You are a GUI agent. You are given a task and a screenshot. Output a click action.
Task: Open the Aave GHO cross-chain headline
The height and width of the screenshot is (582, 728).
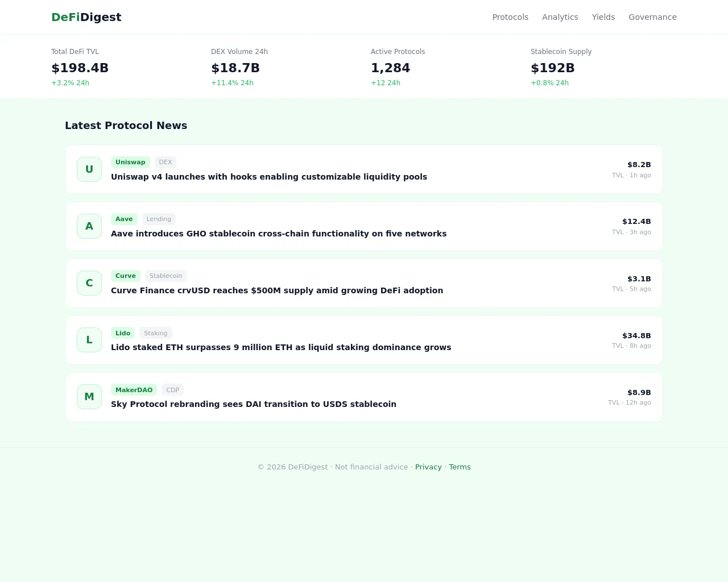[x=279, y=234]
